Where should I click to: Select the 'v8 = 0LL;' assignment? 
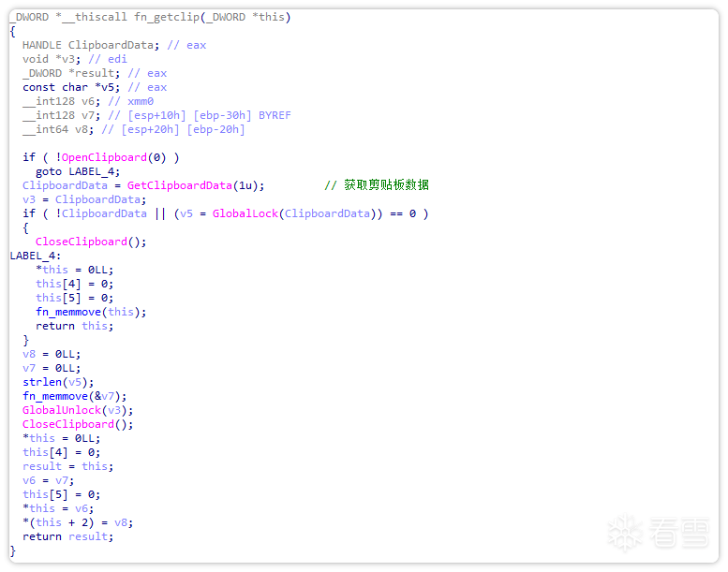point(52,354)
